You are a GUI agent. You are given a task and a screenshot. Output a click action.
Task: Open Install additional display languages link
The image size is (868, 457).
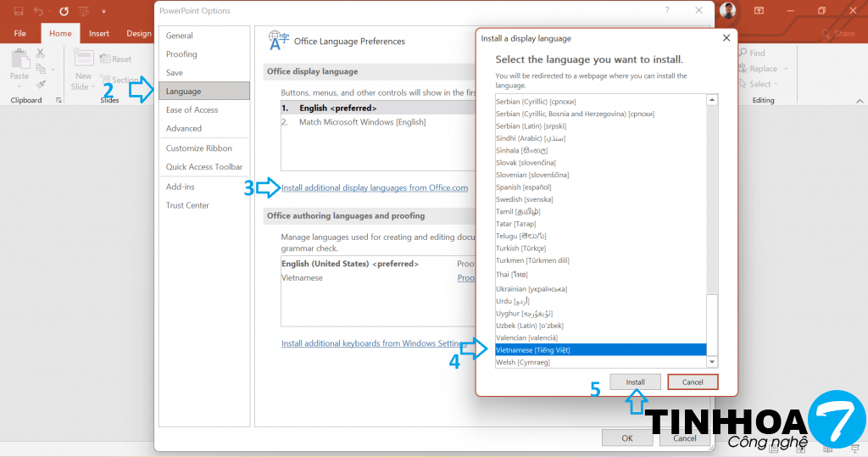(375, 187)
